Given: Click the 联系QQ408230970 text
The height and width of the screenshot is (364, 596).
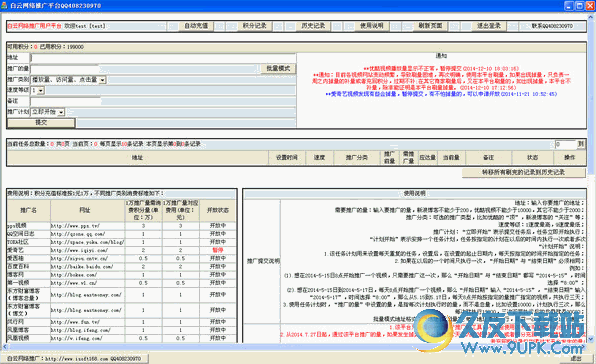Looking at the screenshot, I should pos(552,26).
